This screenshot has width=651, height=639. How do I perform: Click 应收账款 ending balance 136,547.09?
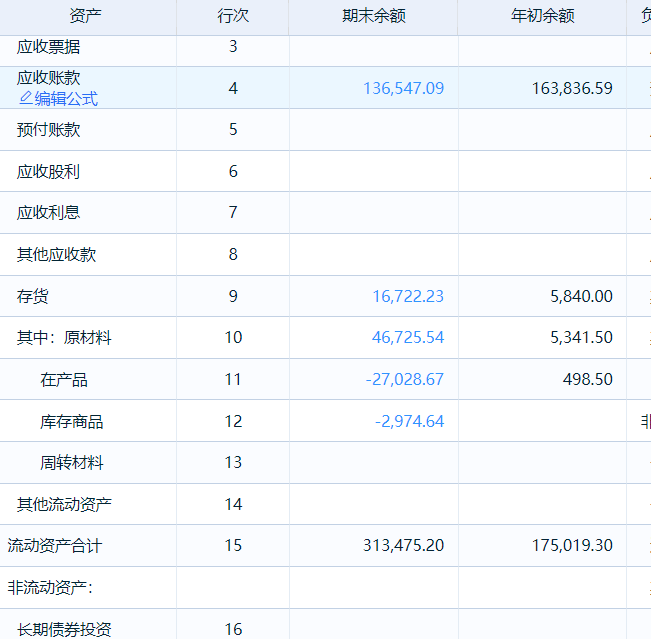point(403,88)
